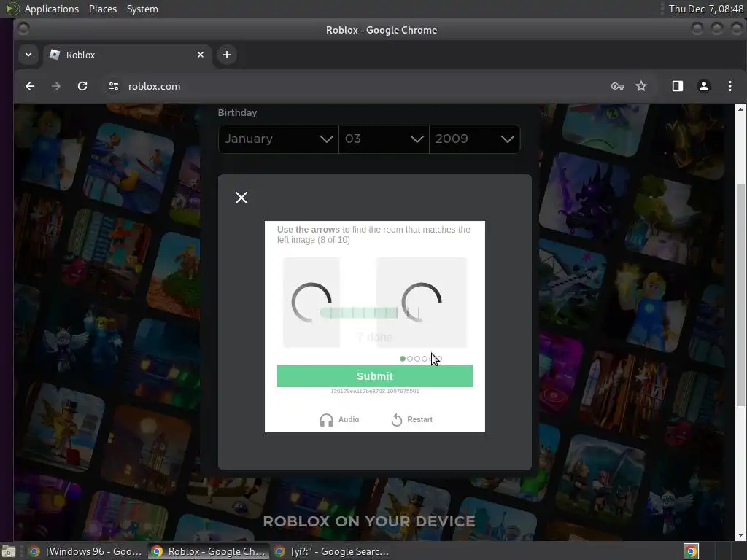
Task: Open the Chrome profile menu
Action: [x=704, y=86]
